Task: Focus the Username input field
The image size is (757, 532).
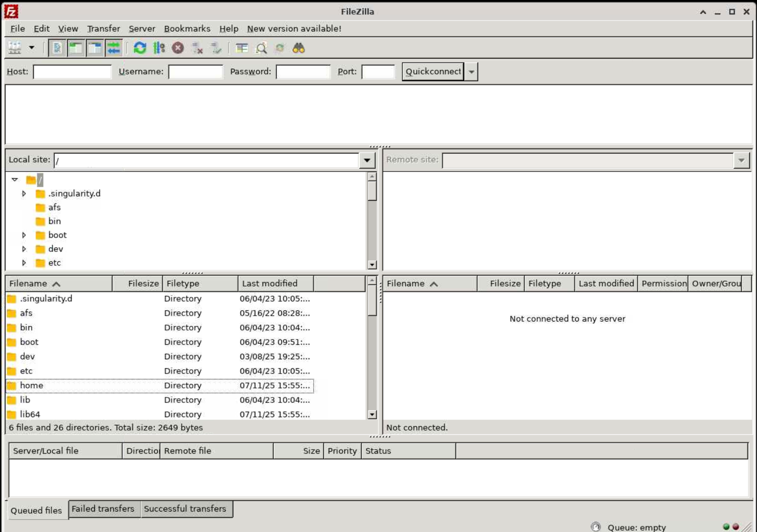Action: tap(196, 72)
